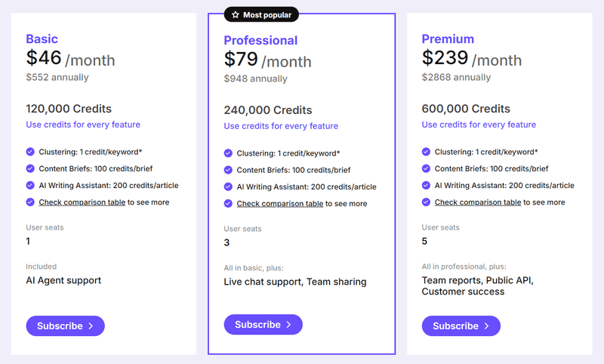The width and height of the screenshot is (604, 364).
Task: Subscribe to the Basic plan
Action: coord(66,326)
